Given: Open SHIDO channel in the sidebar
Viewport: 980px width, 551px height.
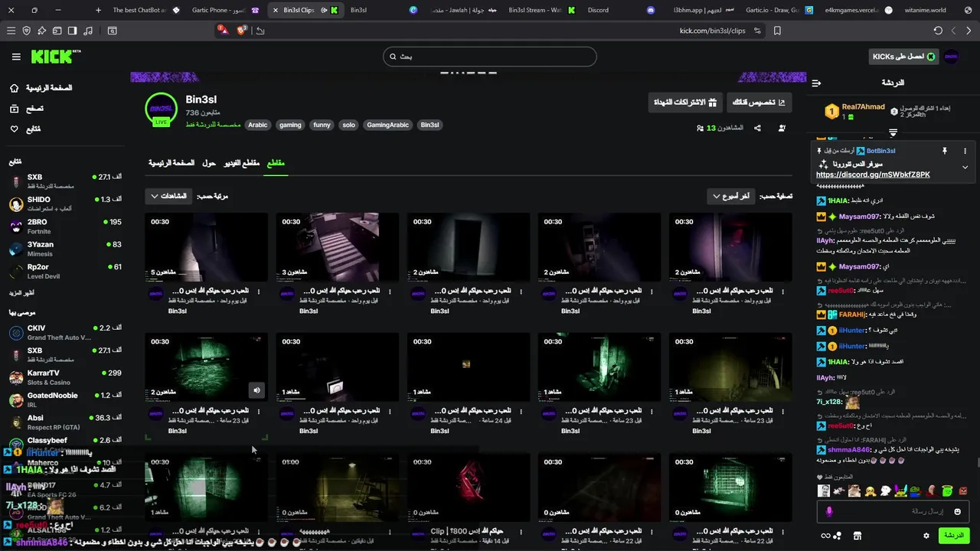Looking at the screenshot, I should pos(65,204).
